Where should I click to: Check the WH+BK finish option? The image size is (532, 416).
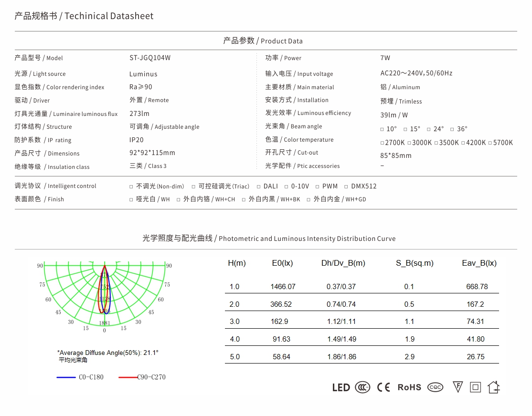click(x=244, y=199)
